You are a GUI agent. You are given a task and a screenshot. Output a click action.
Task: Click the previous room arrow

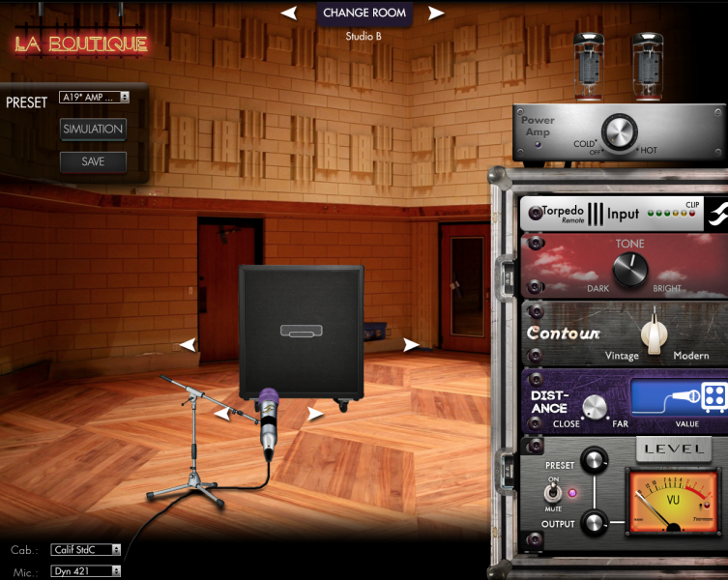[289, 13]
